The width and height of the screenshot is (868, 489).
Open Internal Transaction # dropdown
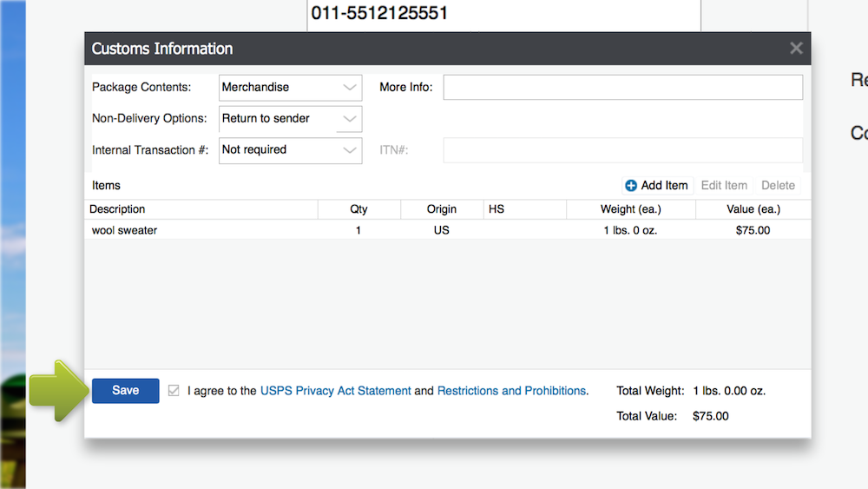click(290, 150)
